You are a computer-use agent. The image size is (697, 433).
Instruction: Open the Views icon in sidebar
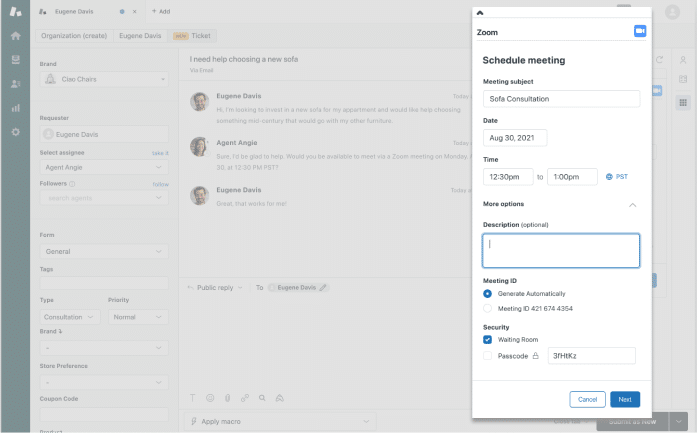click(x=16, y=60)
